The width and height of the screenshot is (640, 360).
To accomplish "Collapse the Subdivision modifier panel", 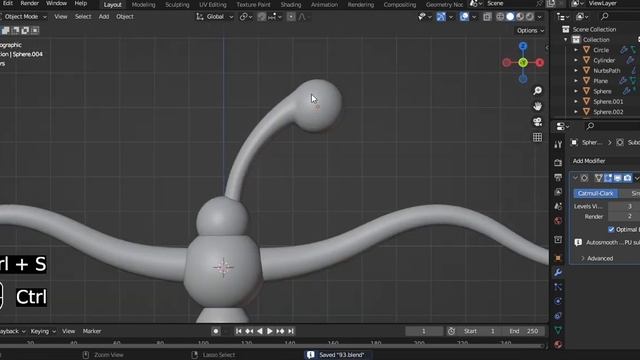I will pos(575,178).
